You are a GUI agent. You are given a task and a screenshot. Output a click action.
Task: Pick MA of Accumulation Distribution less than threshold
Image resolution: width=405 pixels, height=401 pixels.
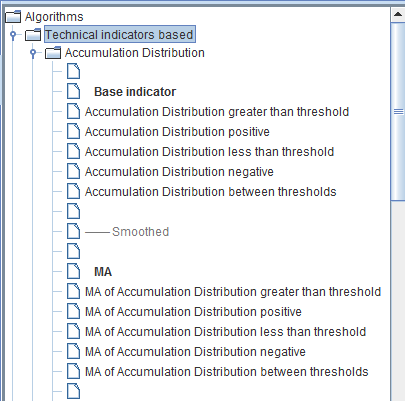click(x=225, y=332)
